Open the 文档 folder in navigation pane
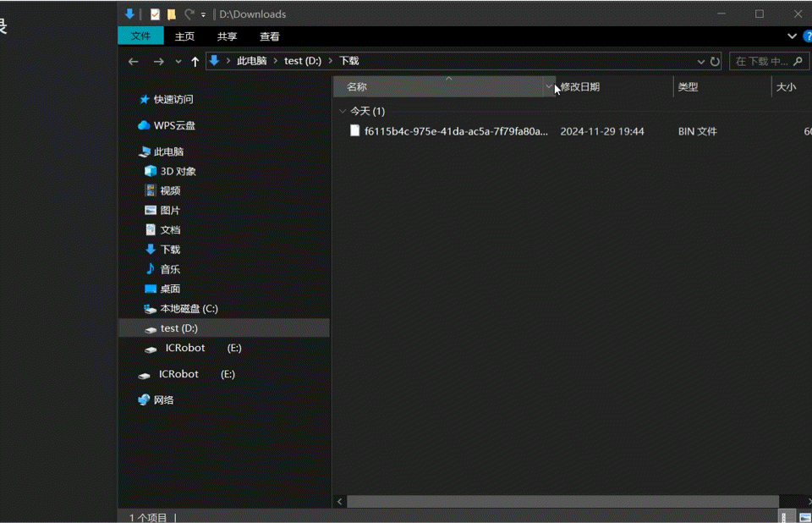Screen dimensions: 812x523 point(170,230)
